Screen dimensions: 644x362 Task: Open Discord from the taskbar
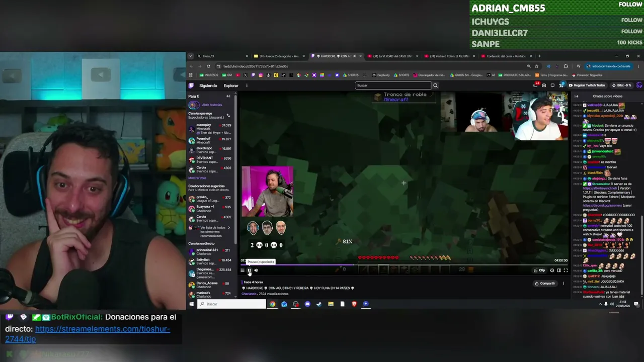pyautogui.click(x=307, y=304)
